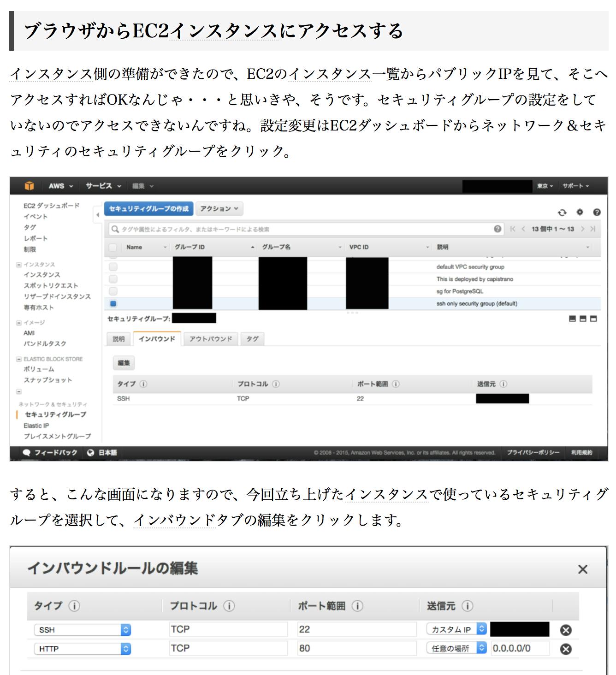Click the rightmost panel layout icon
The height and width of the screenshot is (675, 616).
593,319
